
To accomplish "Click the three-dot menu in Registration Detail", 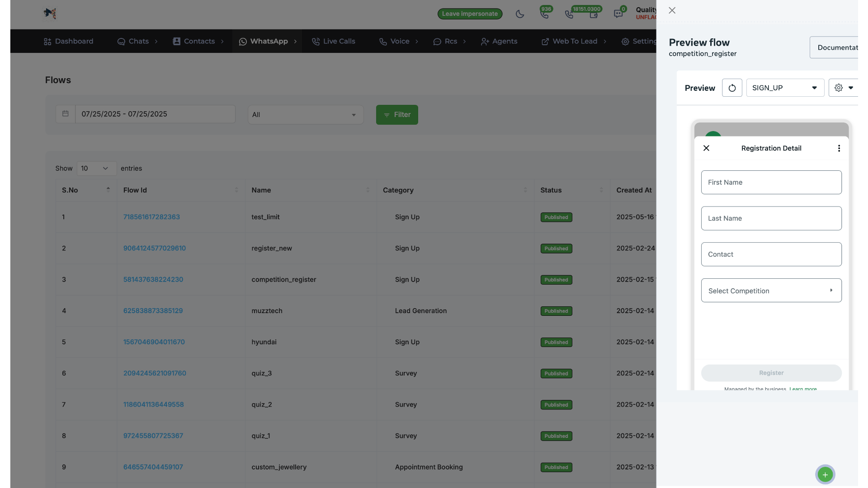I will [x=839, y=148].
